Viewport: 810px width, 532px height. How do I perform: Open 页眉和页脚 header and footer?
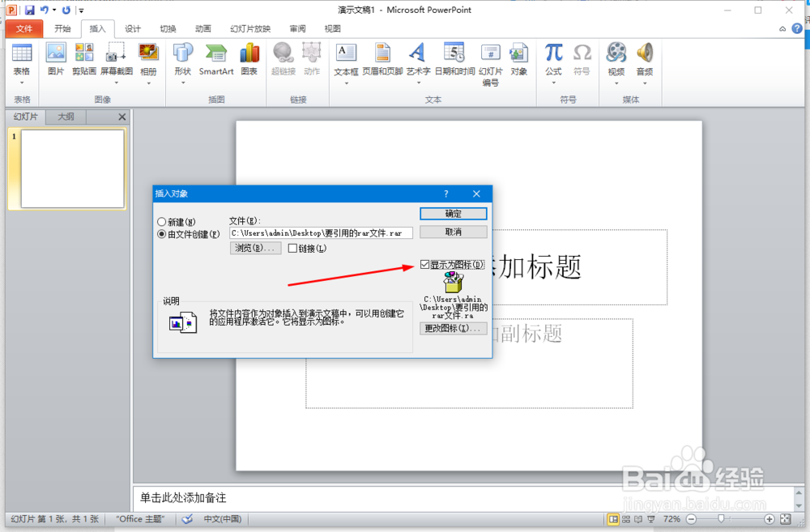pyautogui.click(x=382, y=53)
